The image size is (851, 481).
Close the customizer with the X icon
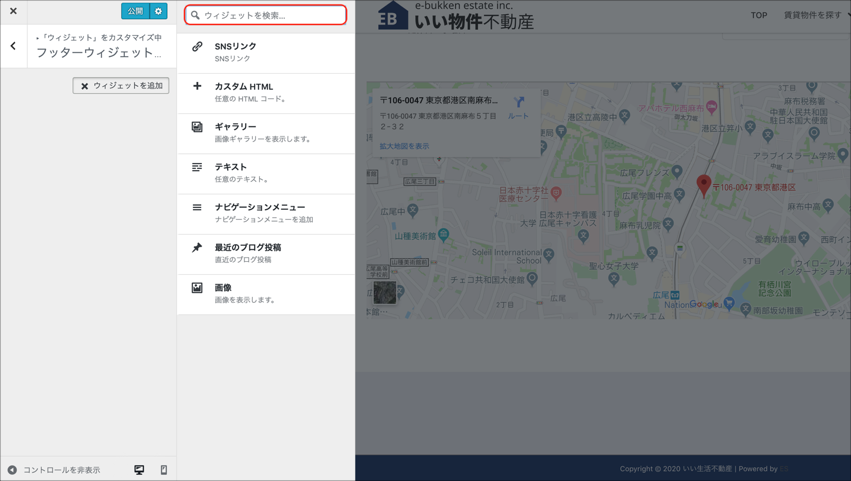click(x=13, y=11)
